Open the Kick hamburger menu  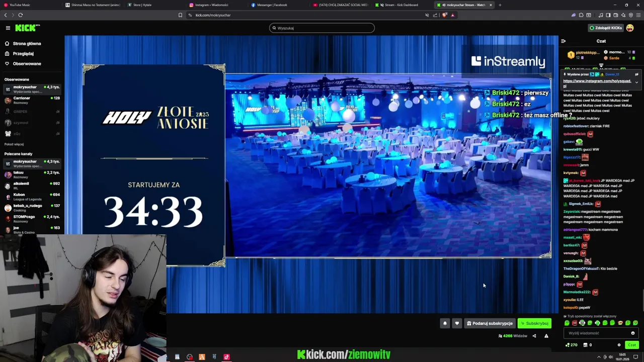(8, 28)
